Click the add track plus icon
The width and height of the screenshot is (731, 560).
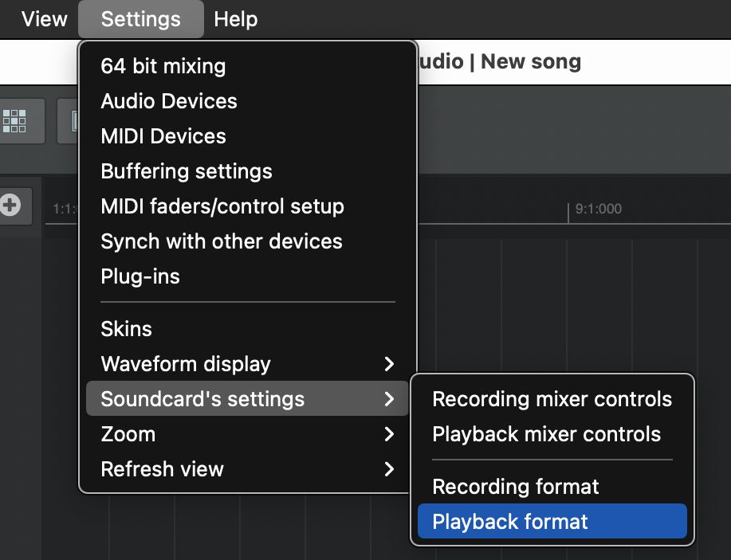tap(10, 206)
